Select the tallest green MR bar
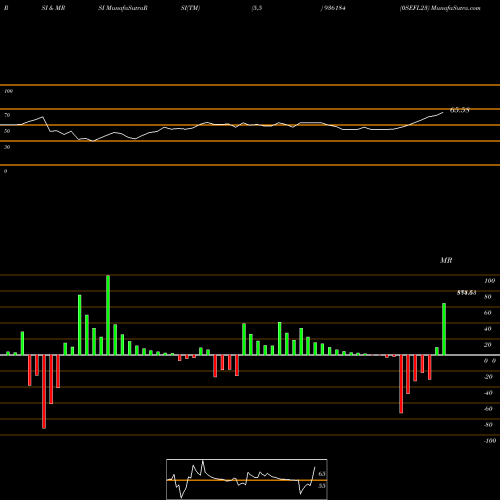Image resolution: width=500 pixels, height=500 pixels. point(108,315)
